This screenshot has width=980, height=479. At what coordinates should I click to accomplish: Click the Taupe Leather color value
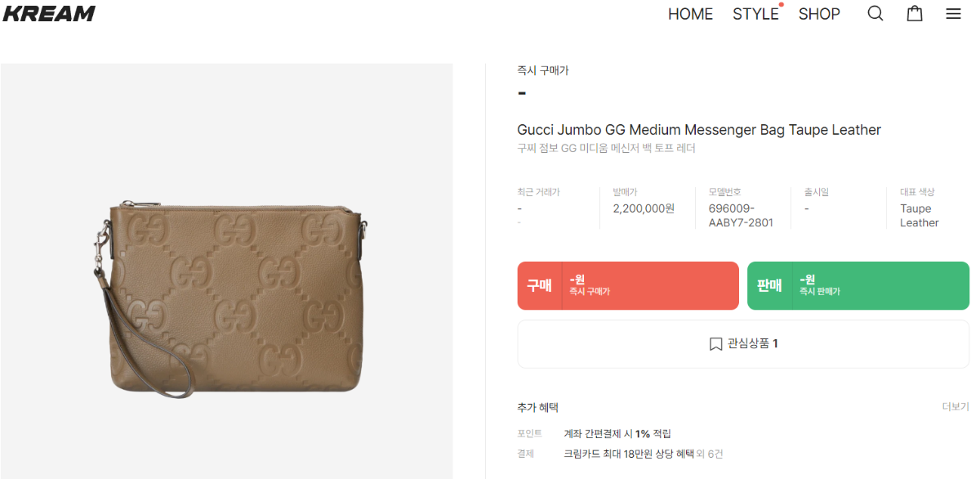[x=919, y=216]
